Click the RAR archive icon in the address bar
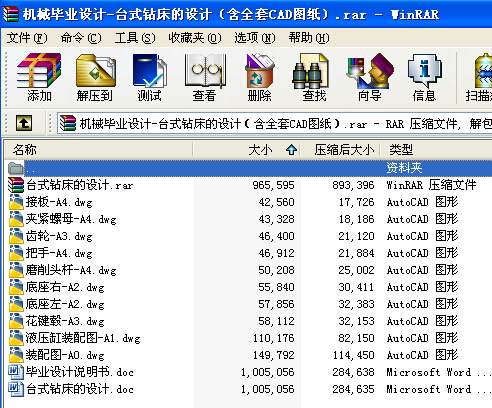492x408 pixels. click(x=68, y=123)
